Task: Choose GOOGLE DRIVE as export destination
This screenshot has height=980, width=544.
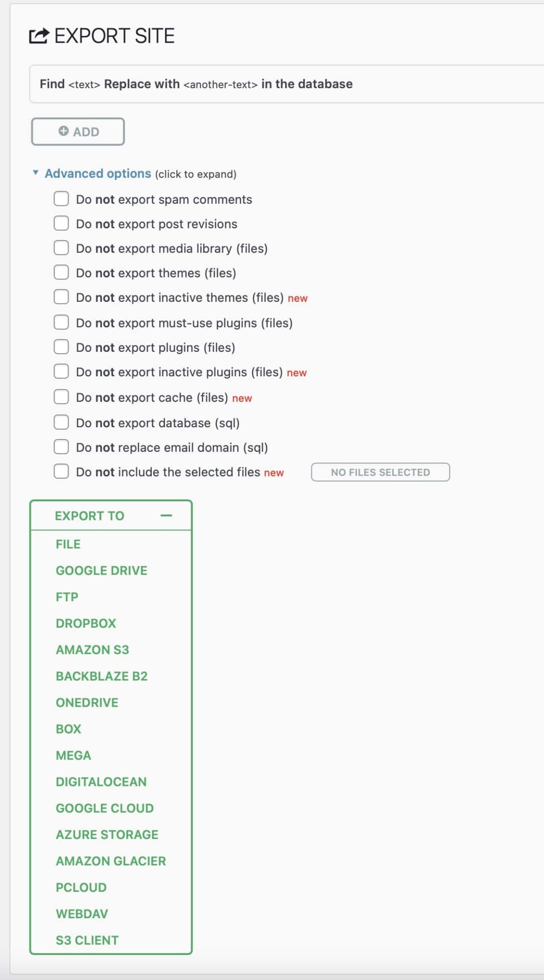Action: pyautogui.click(x=101, y=570)
